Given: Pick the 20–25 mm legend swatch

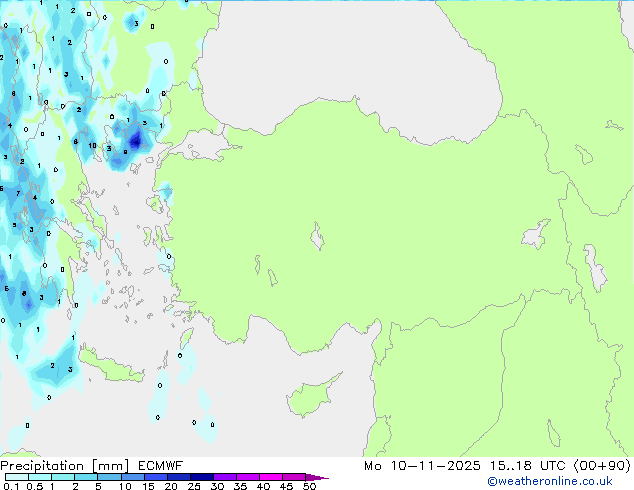Looking at the screenshot, I should point(179,477).
